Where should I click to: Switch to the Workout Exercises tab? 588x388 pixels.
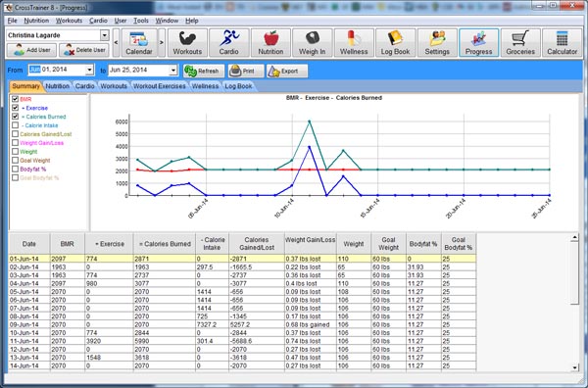pos(160,86)
